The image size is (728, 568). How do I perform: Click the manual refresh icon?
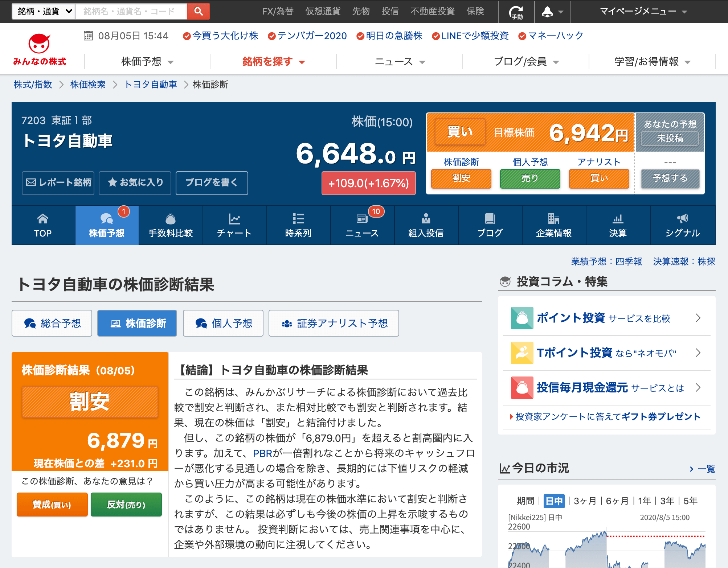pos(516,12)
